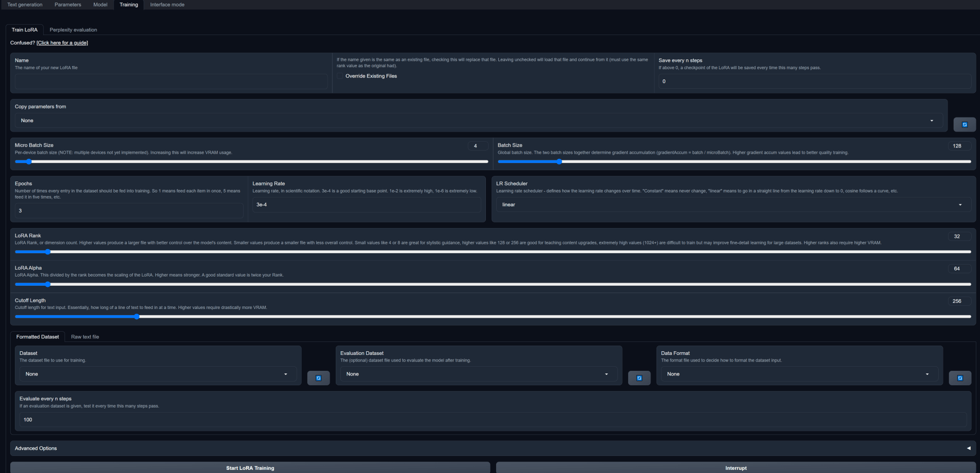Viewport: 980px width, 473px height.
Task: Open the LR Scheduler dropdown
Action: coord(732,204)
